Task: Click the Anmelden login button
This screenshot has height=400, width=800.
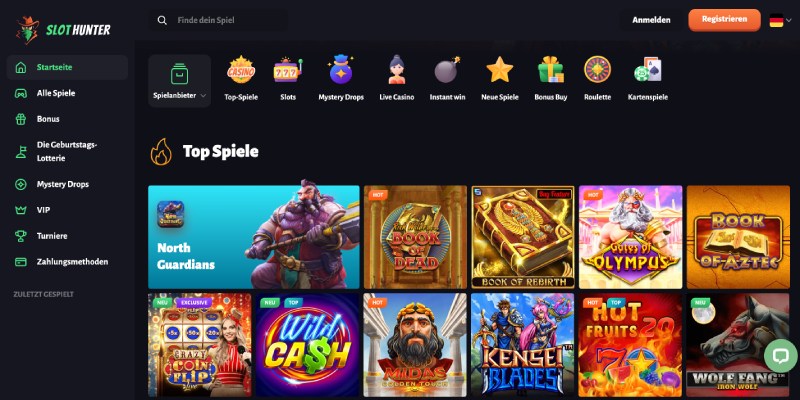Action: point(651,20)
